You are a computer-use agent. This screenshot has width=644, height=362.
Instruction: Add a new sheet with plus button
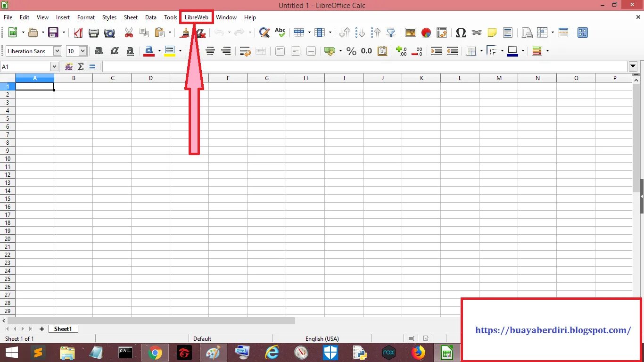coord(41,329)
